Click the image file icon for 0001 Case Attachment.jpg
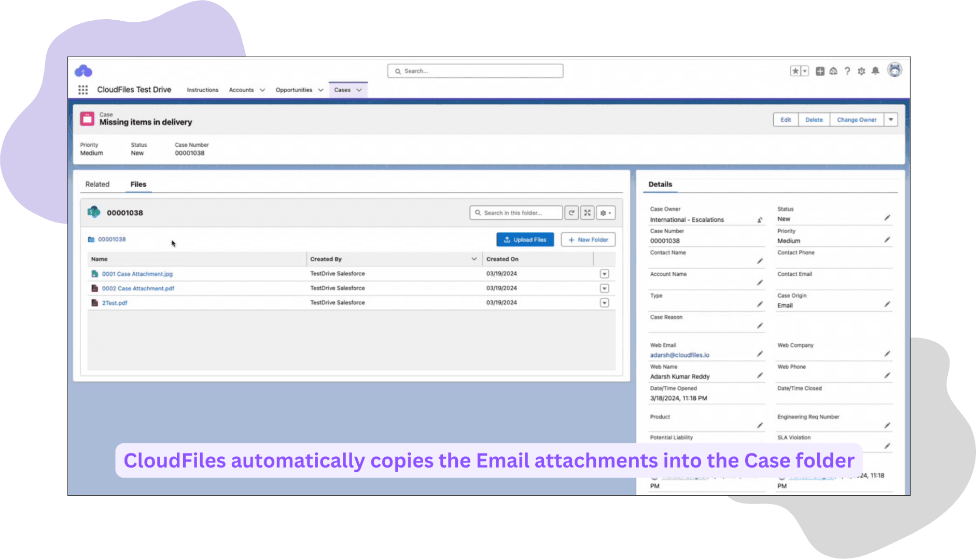Image resolution: width=978 pixels, height=560 pixels. point(94,273)
